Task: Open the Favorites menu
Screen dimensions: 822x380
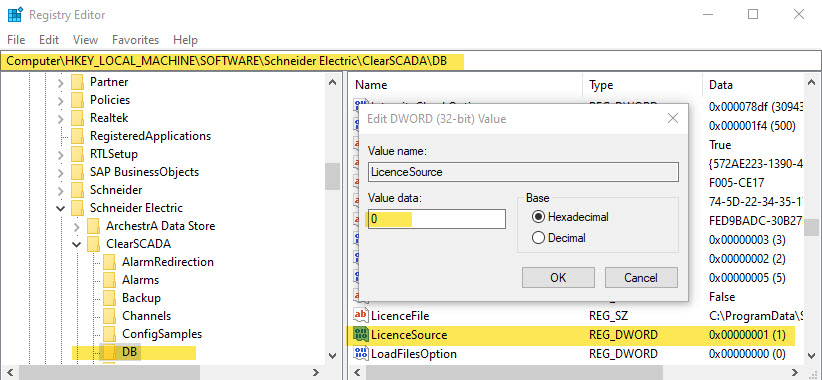Action: click(x=135, y=40)
